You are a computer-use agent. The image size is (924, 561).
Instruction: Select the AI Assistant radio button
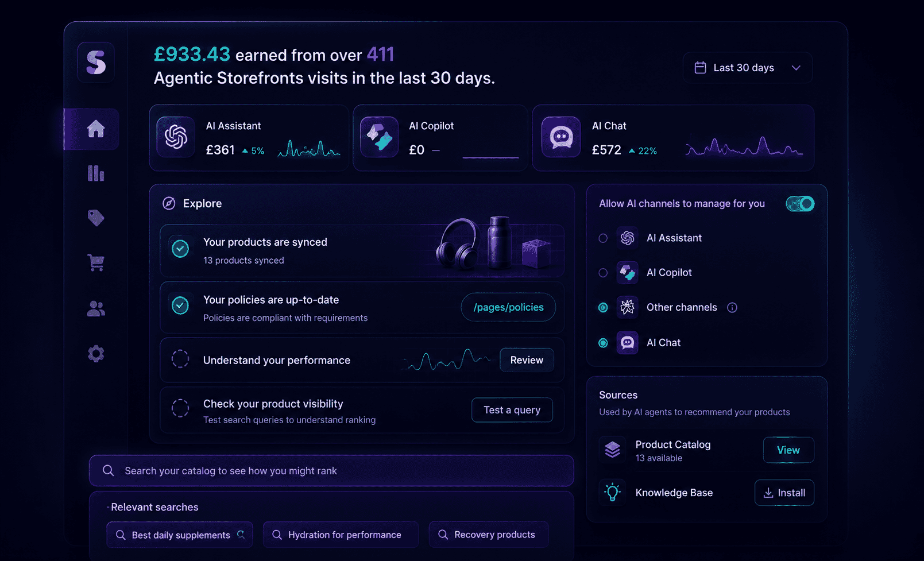603,238
